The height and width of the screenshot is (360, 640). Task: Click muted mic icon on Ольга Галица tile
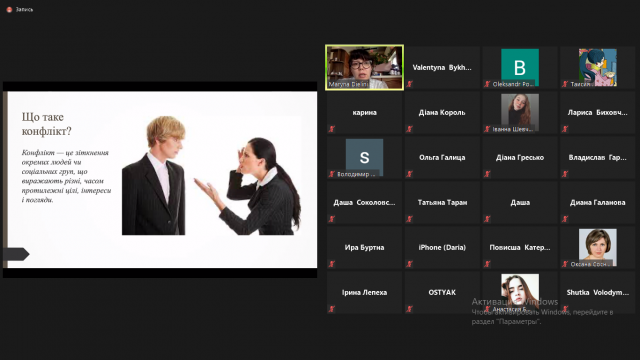click(x=409, y=174)
